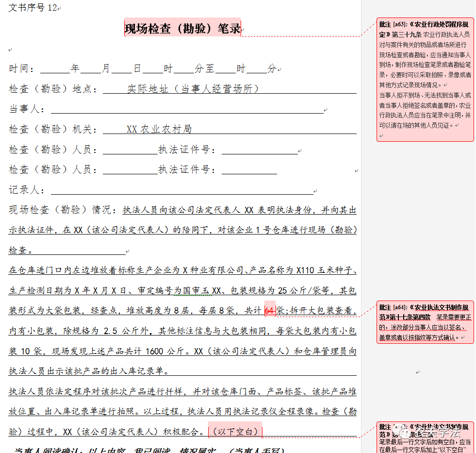Image resolution: width=476 pixels, height=453 pixels.
Task: Click the address field 实际地址（当事人经营场所）
Action: coord(193,89)
